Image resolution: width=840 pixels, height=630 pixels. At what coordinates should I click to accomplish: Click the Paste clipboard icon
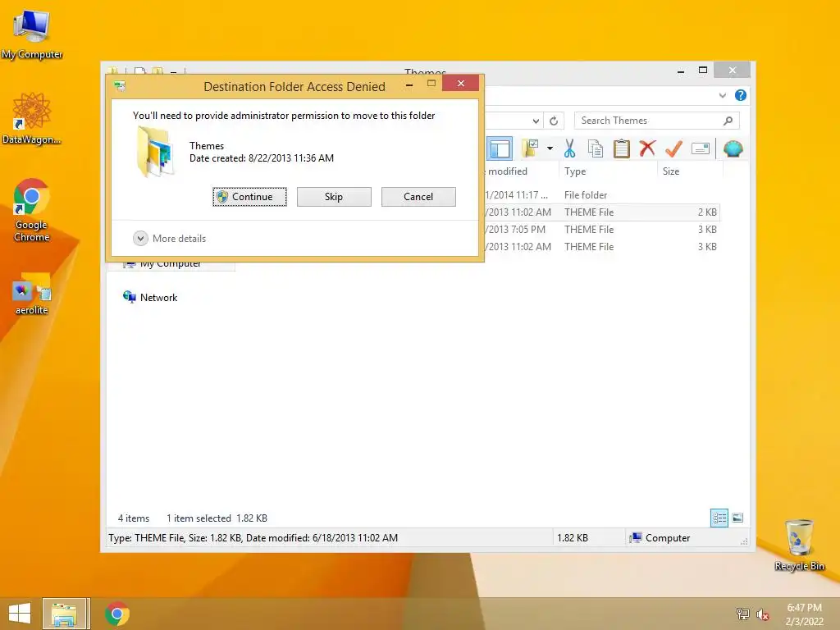(x=622, y=148)
